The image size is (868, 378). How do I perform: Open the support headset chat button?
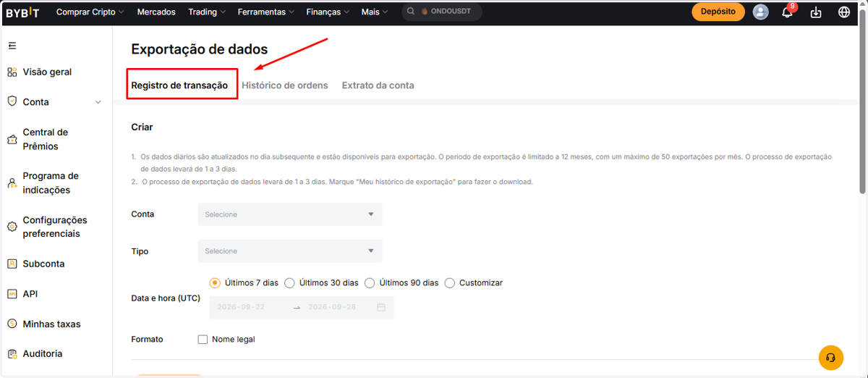[831, 358]
